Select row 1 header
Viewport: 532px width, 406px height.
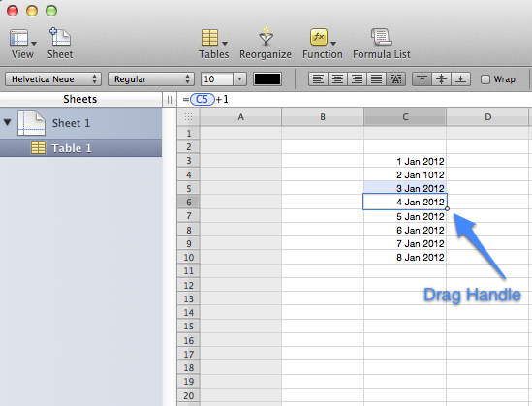point(189,134)
